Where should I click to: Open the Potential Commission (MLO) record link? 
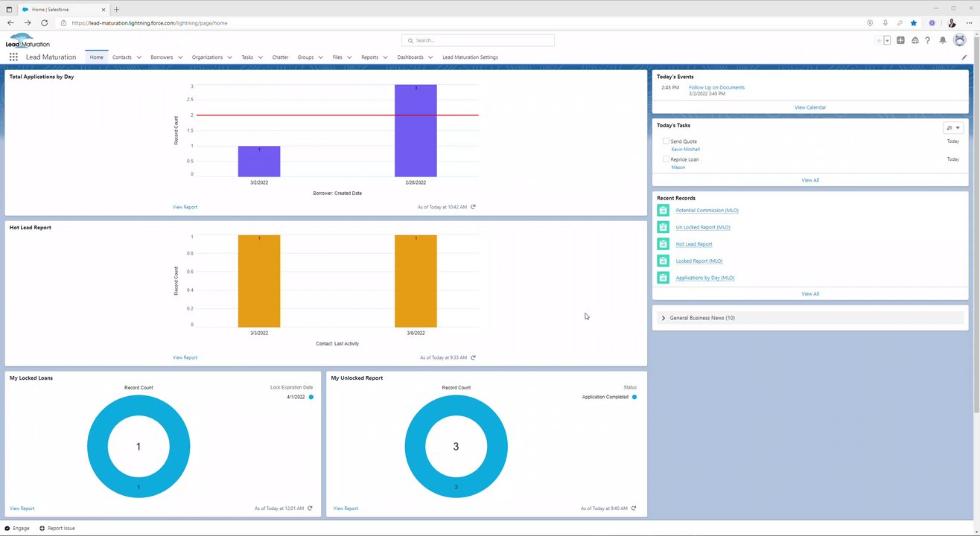pyautogui.click(x=707, y=211)
